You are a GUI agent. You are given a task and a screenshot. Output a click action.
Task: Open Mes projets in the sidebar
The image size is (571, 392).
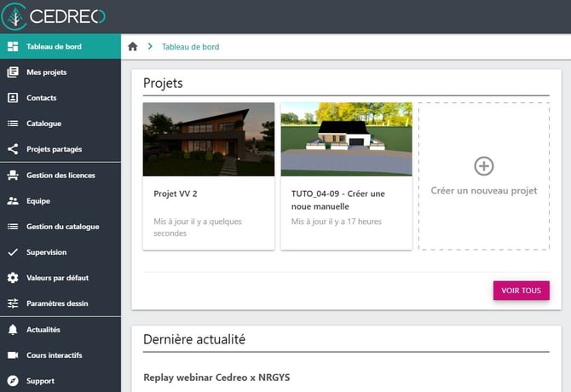point(46,72)
